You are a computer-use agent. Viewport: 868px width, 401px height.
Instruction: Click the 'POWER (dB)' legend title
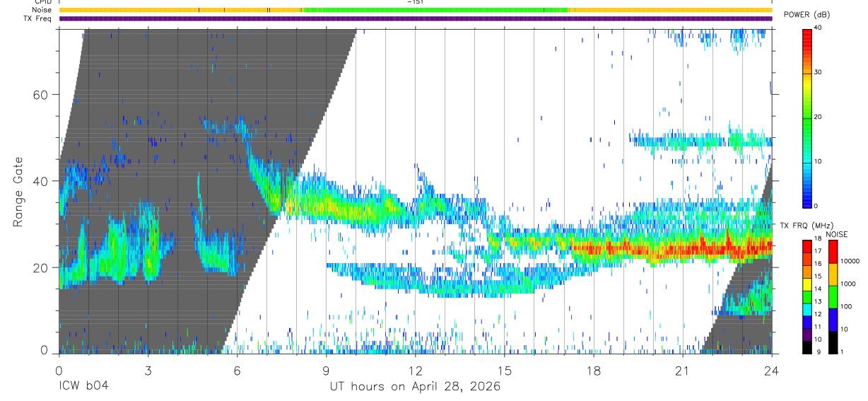[x=807, y=15]
